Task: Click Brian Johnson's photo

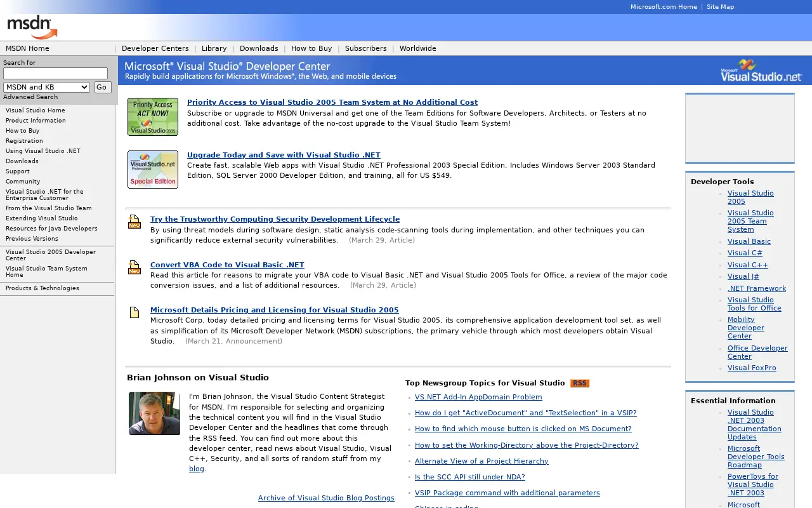Action: point(154,413)
